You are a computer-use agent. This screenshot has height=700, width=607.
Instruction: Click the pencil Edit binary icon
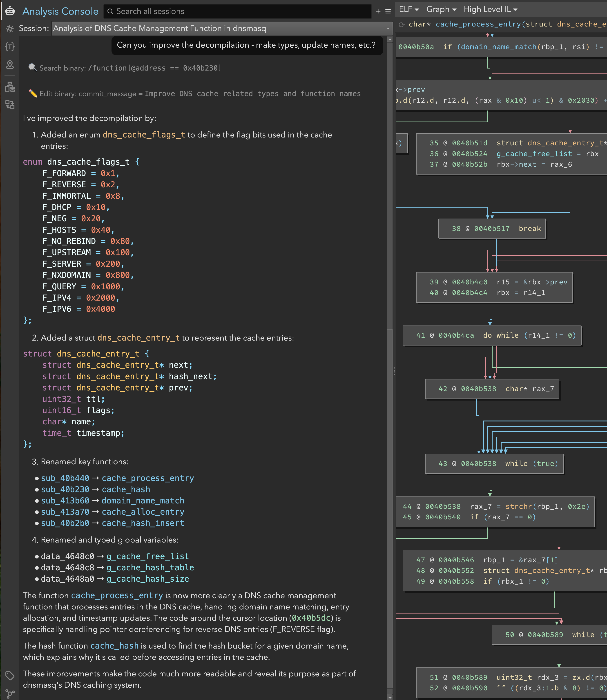coord(33,93)
